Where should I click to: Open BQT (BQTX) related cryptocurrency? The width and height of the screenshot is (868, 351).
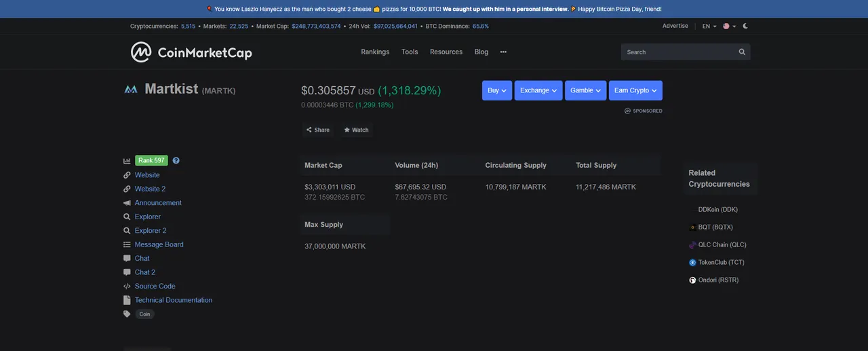(715, 227)
